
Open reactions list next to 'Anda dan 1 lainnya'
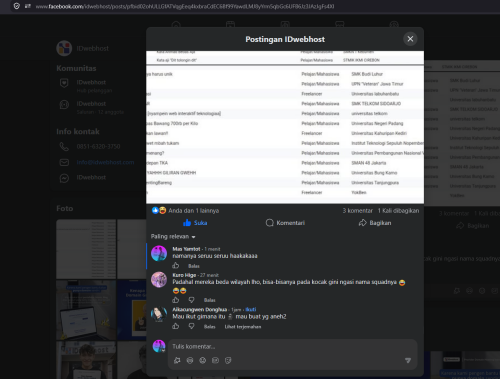[x=159, y=210]
